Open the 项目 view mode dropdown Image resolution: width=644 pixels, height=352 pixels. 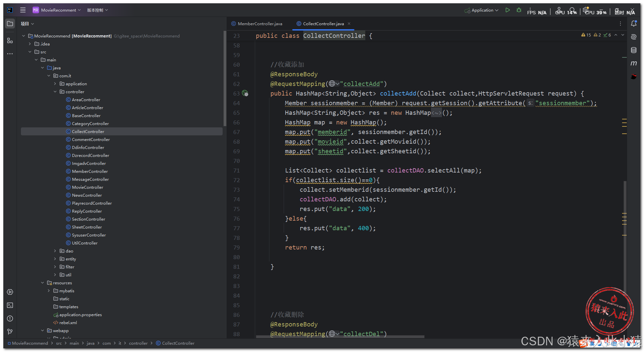[x=27, y=24]
